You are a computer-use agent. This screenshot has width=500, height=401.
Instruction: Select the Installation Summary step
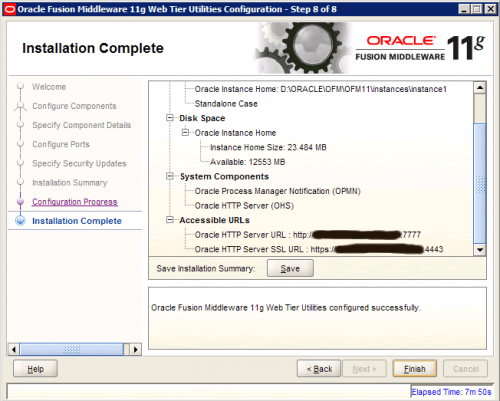coord(70,183)
